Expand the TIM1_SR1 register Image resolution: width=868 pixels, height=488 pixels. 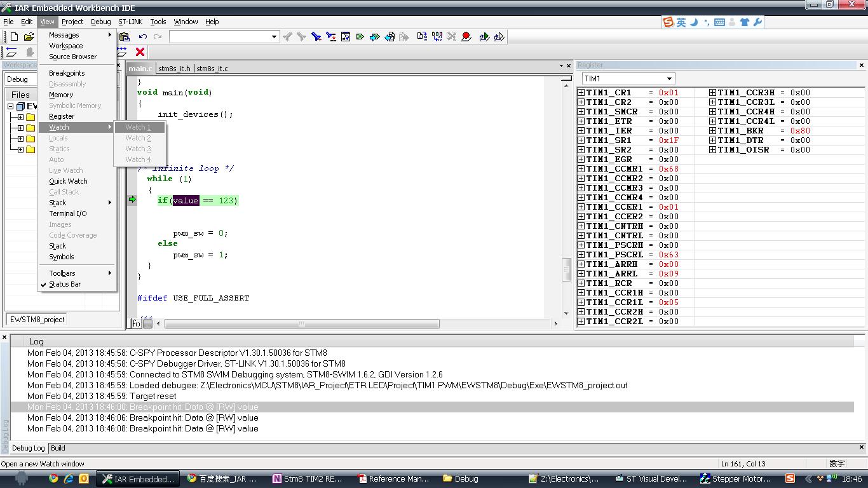click(x=581, y=140)
